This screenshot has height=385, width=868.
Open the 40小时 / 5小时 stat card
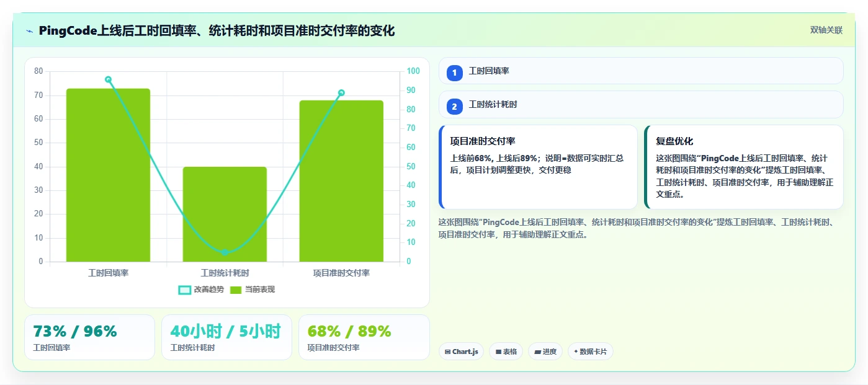tap(226, 337)
